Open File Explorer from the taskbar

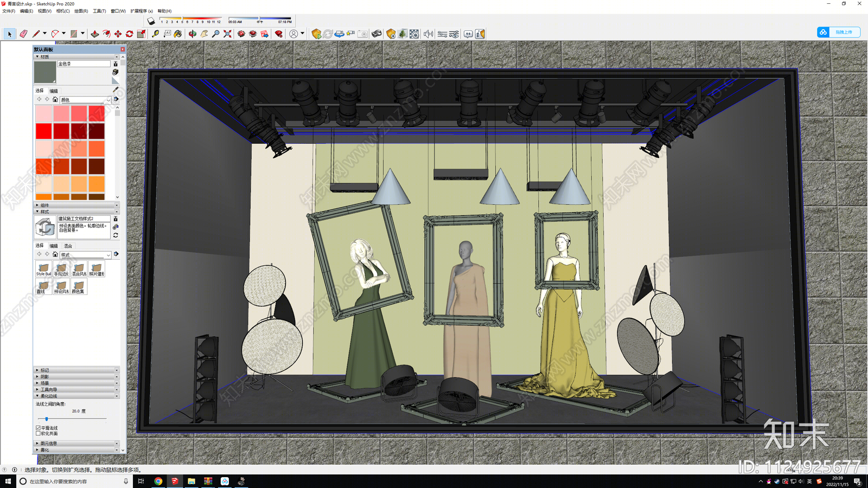point(191,481)
